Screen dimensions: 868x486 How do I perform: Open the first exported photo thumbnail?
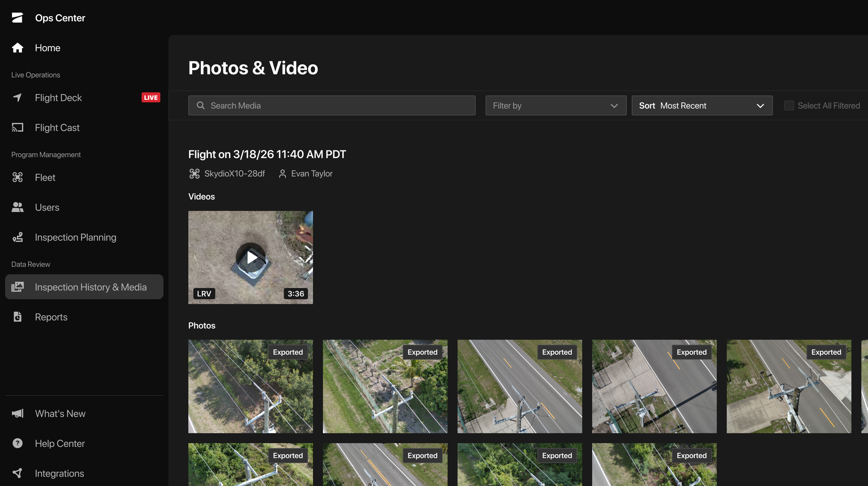(x=250, y=386)
